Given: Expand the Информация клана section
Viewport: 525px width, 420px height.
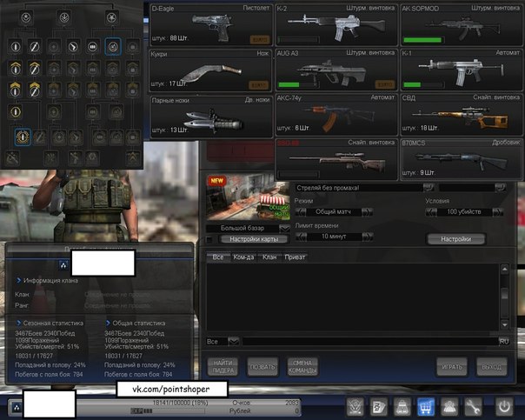Looking at the screenshot, I should [x=47, y=280].
